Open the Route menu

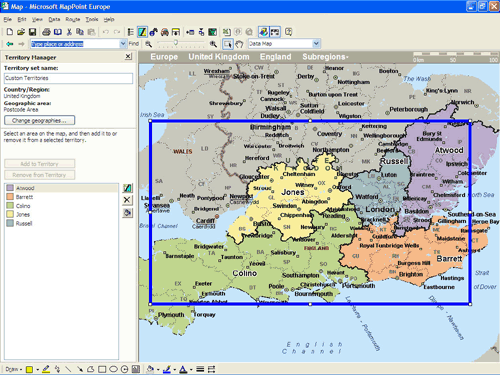coord(72,19)
